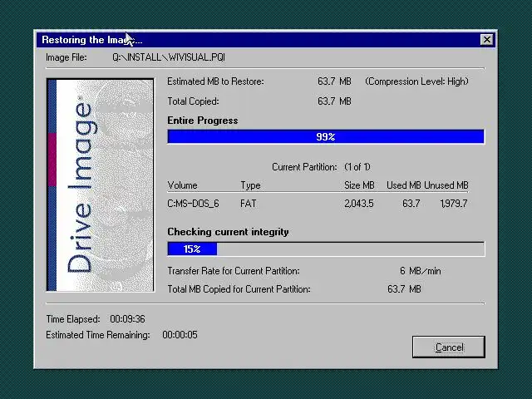The image size is (532, 399).
Task: Click the 1,979.7 unused value
Action: [x=454, y=204]
